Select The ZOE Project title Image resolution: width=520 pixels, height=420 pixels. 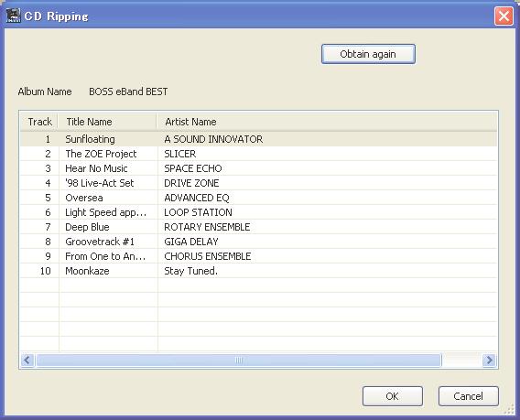pyautogui.click(x=101, y=154)
